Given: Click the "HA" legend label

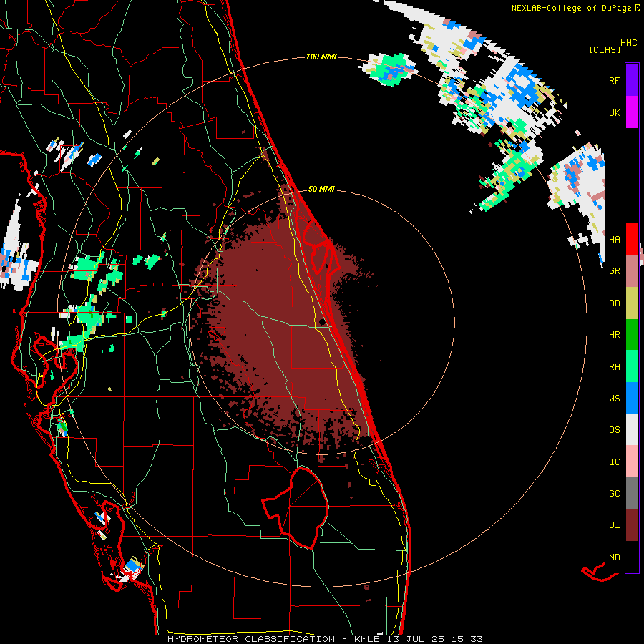Looking at the screenshot, I should 614,240.
